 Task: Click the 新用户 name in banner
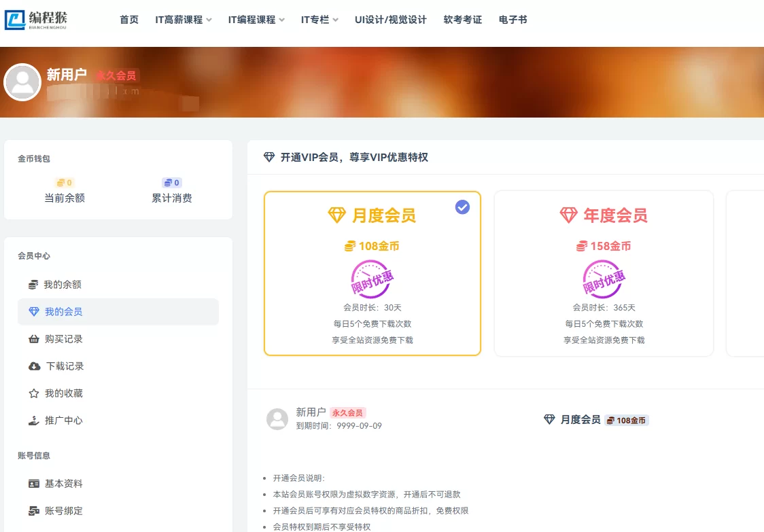pos(67,75)
